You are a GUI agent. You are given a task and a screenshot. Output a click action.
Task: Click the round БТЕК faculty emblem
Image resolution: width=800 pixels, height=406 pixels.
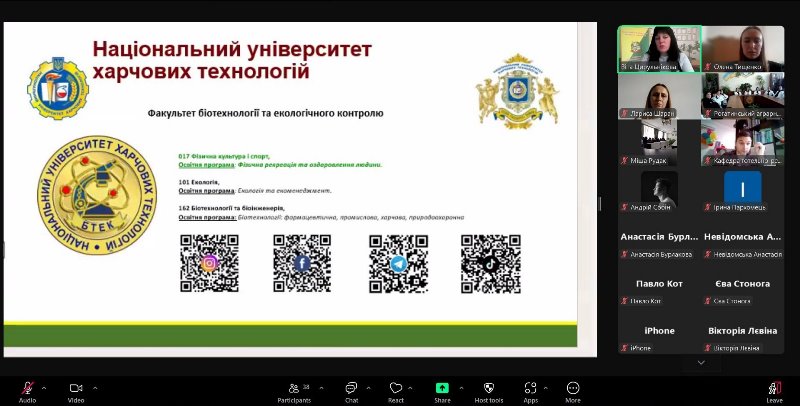(97, 195)
